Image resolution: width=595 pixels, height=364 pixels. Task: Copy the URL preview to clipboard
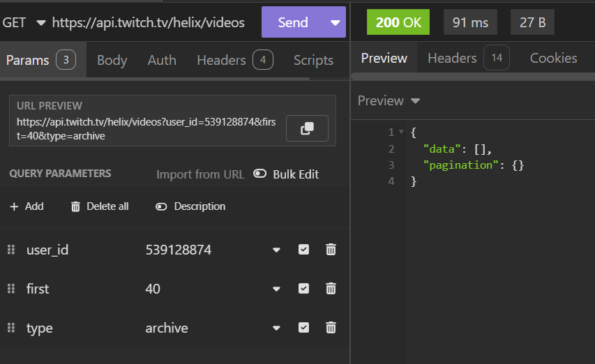(x=307, y=128)
